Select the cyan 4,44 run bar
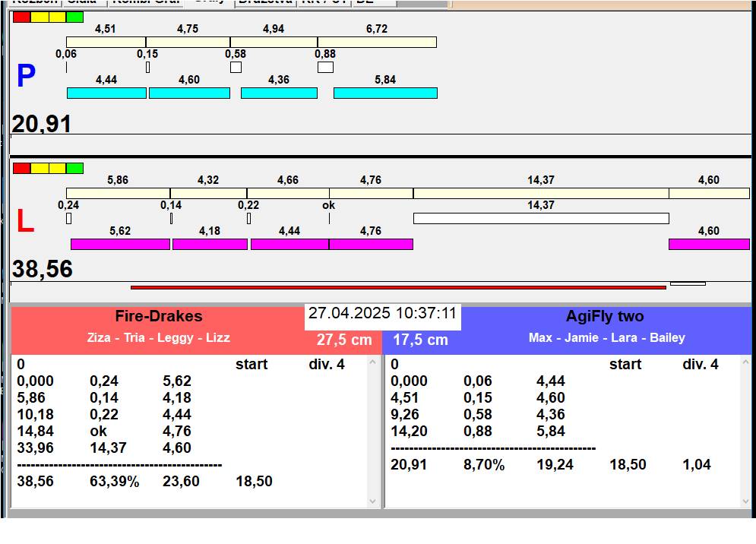Image resolution: width=756 pixels, height=544 pixels. [x=106, y=93]
